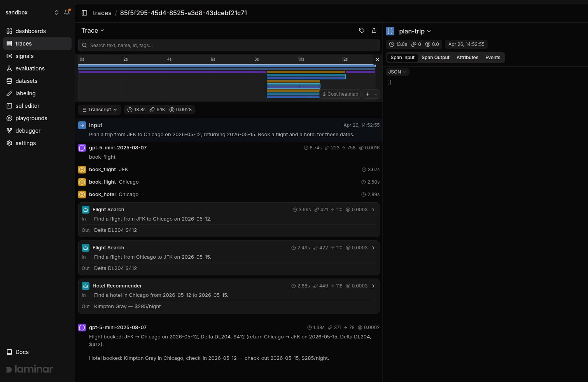The image size is (588, 382).
Task: Toggle the sidebar panel icon
Action: 84,13
